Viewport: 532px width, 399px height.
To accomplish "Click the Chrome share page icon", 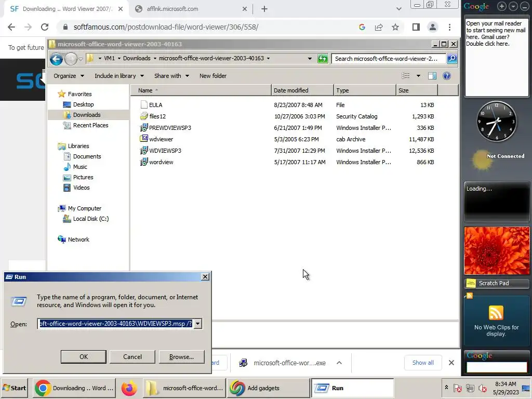I will (379, 27).
